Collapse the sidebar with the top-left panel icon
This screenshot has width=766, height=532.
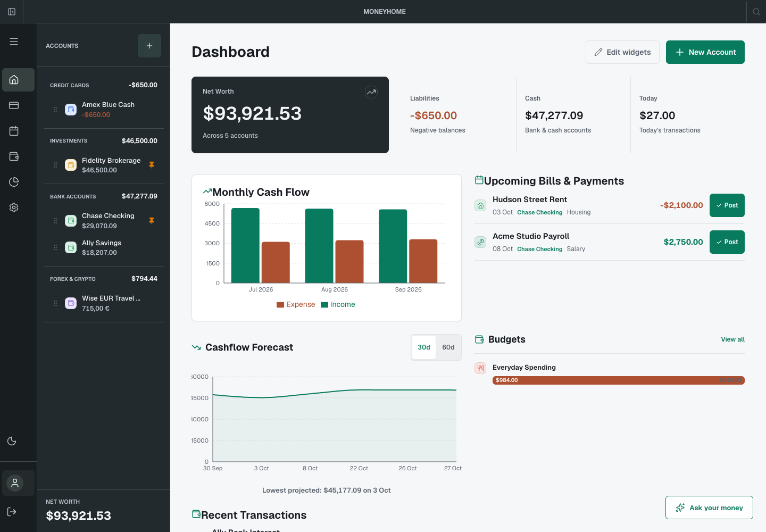12,12
